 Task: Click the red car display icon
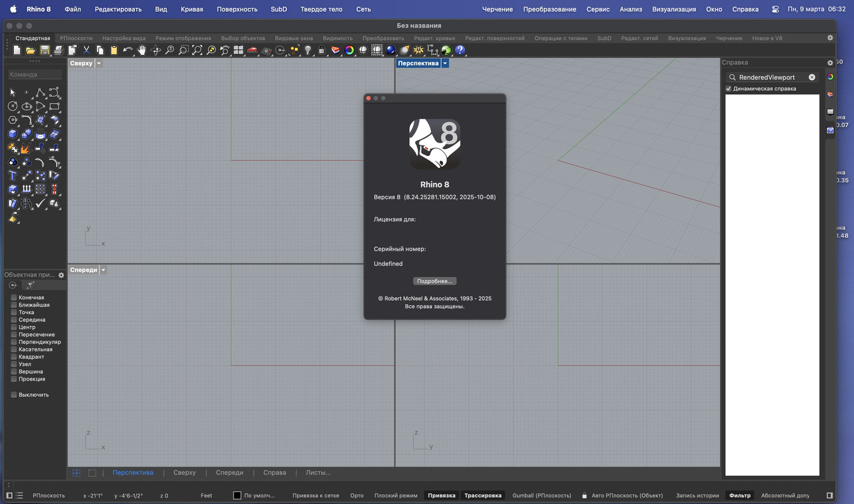252,50
